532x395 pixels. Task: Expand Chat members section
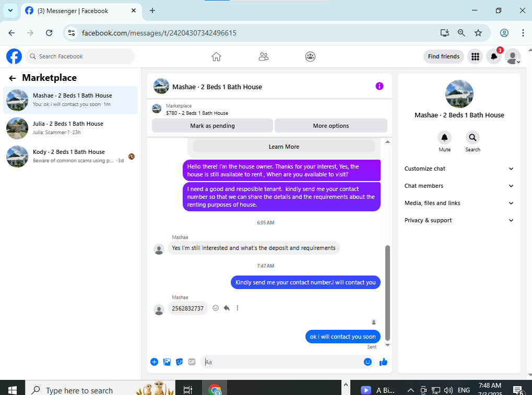coord(459,186)
